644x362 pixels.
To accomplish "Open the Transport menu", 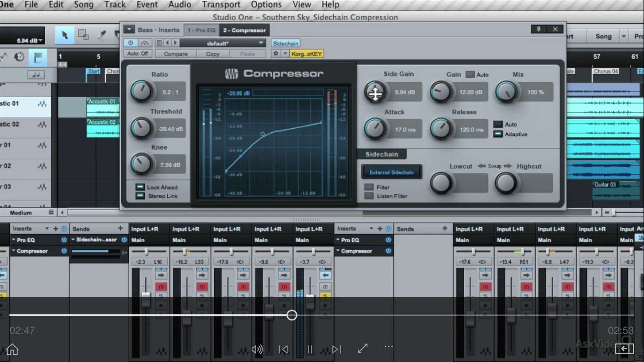I will click(221, 4).
